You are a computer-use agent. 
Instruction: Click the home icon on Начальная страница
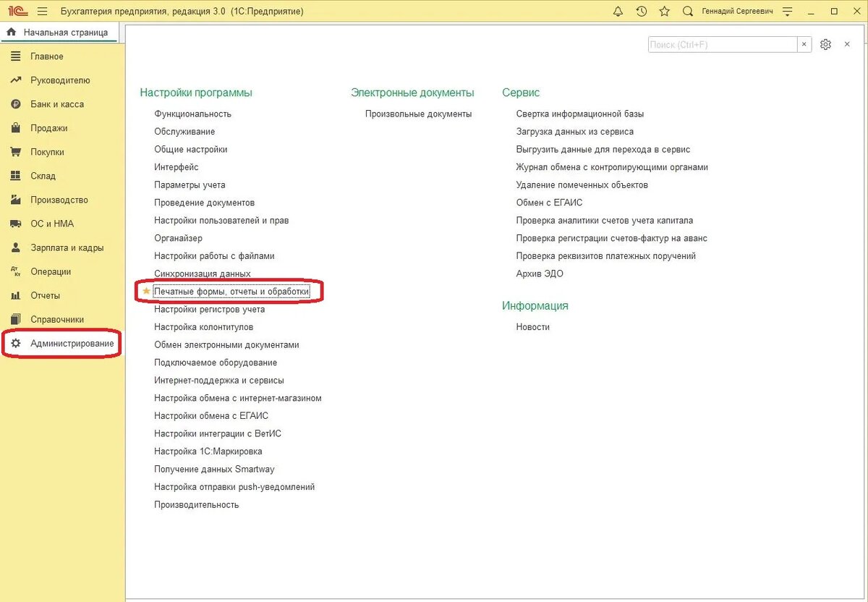(11, 32)
